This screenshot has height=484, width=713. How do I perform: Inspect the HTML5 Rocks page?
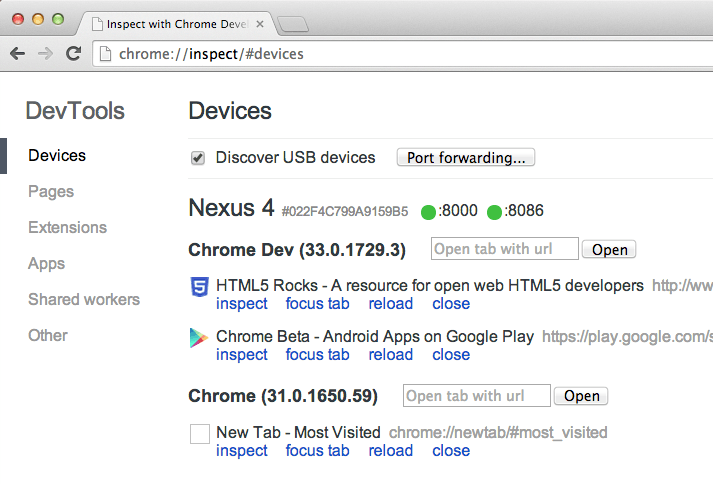click(241, 304)
